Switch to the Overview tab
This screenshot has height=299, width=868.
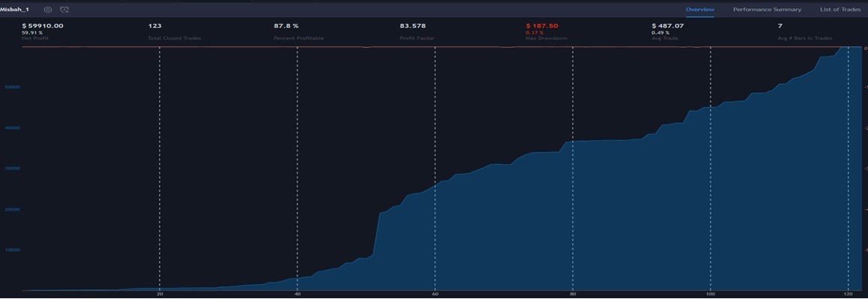click(x=699, y=10)
